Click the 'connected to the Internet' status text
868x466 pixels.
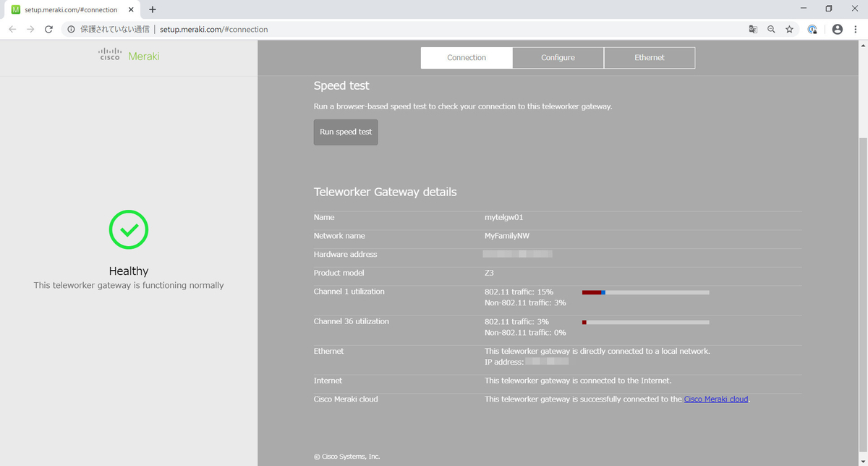tap(578, 381)
